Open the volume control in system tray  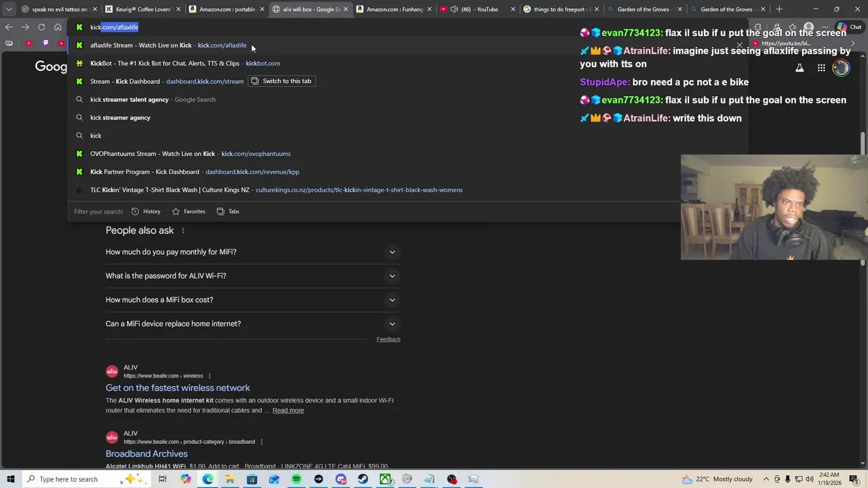point(809,479)
